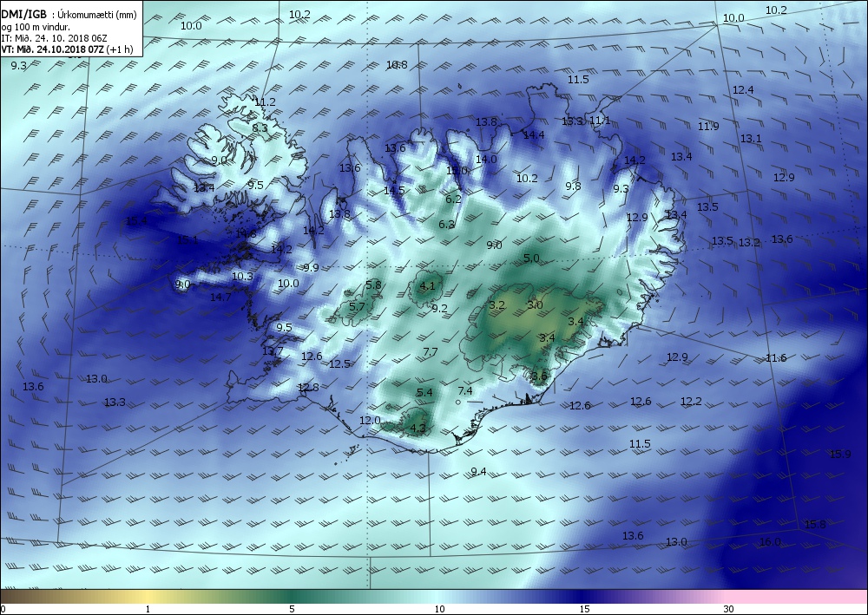The width and height of the screenshot is (868, 615).
Task: Click the 9.8 value on the map
Action: [x=574, y=186]
